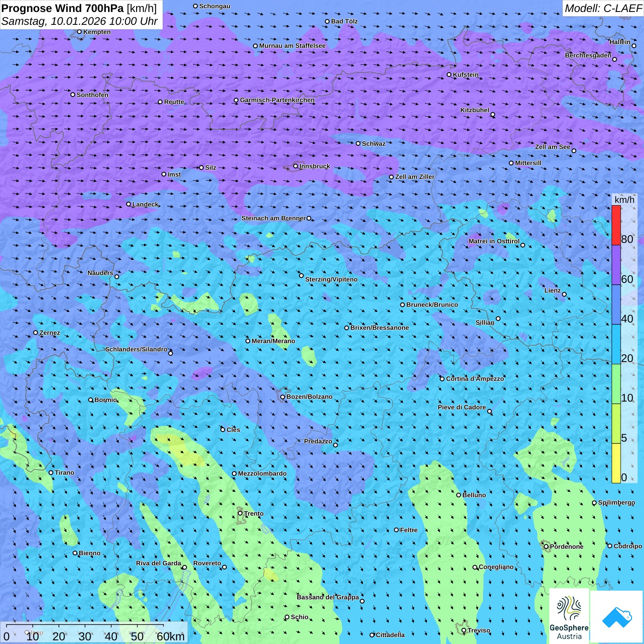
Task: Select the Bormio location marker
Action: point(91,400)
